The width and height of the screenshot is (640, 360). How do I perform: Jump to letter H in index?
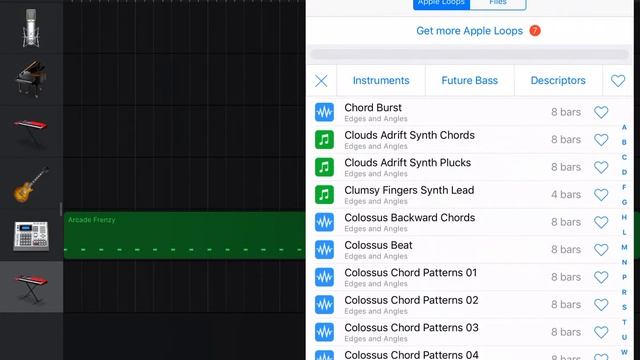pyautogui.click(x=624, y=217)
